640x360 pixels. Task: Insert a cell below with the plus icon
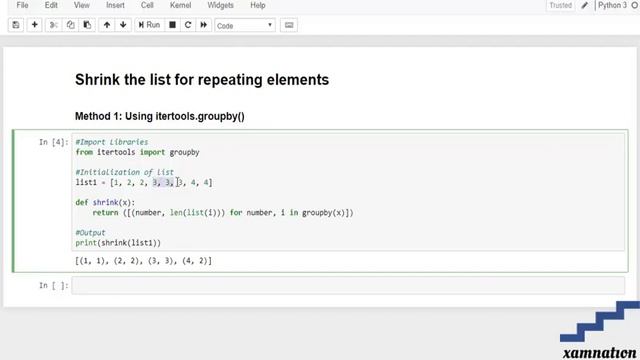point(35,25)
